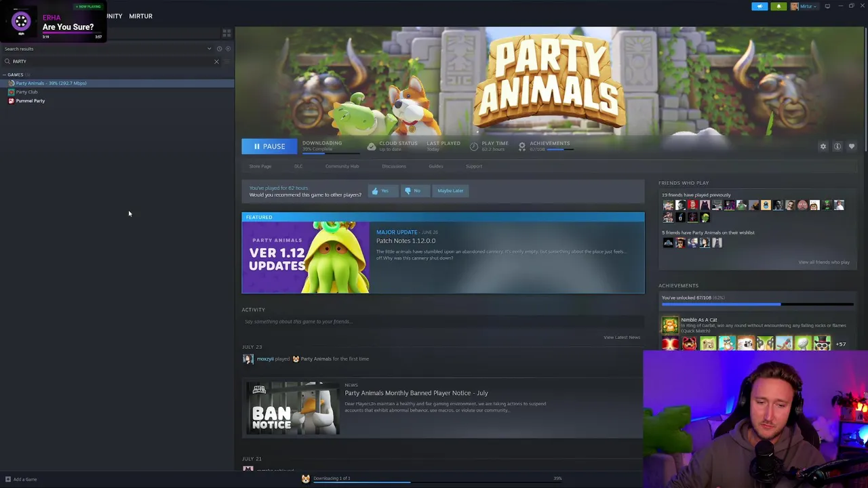Pause the Party Animals download
This screenshot has width=868, height=488.
pyautogui.click(x=269, y=146)
